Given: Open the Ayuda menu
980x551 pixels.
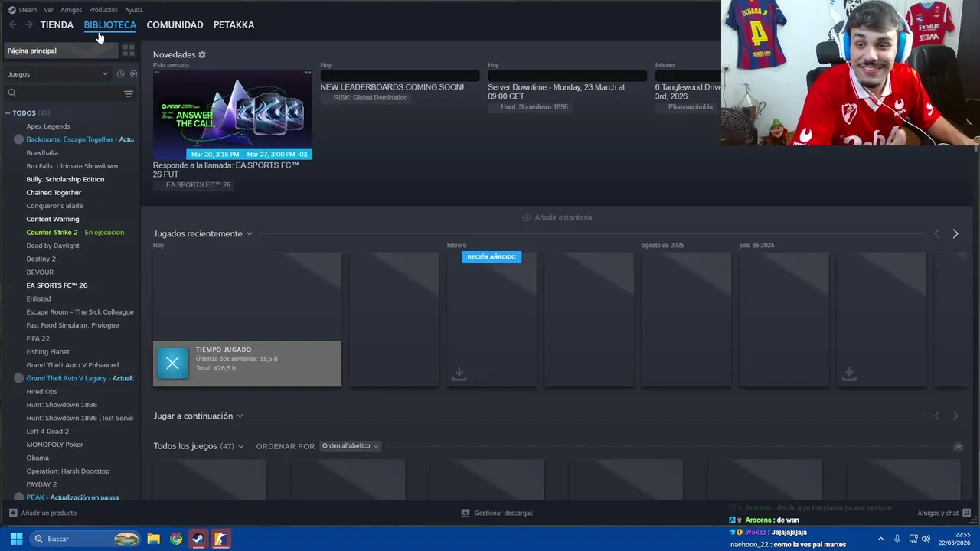Looking at the screenshot, I should point(134,10).
